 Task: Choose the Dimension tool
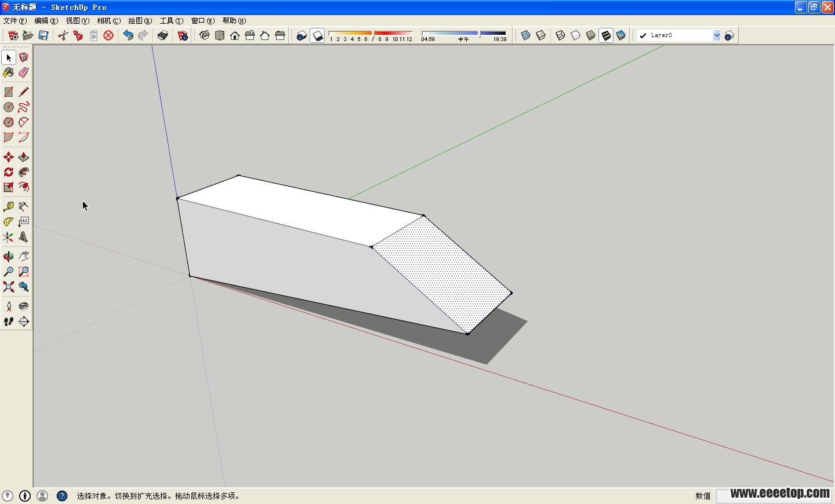coord(24,207)
